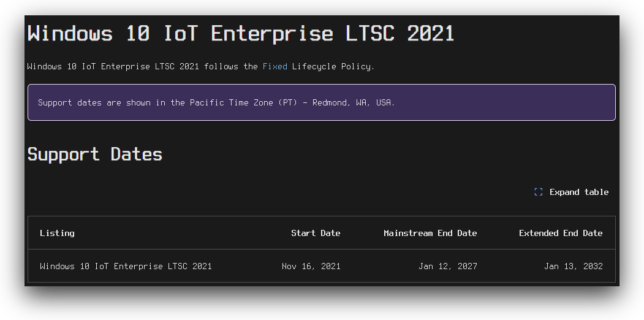Click the Nov 16, 2021 start date cell

point(311,266)
